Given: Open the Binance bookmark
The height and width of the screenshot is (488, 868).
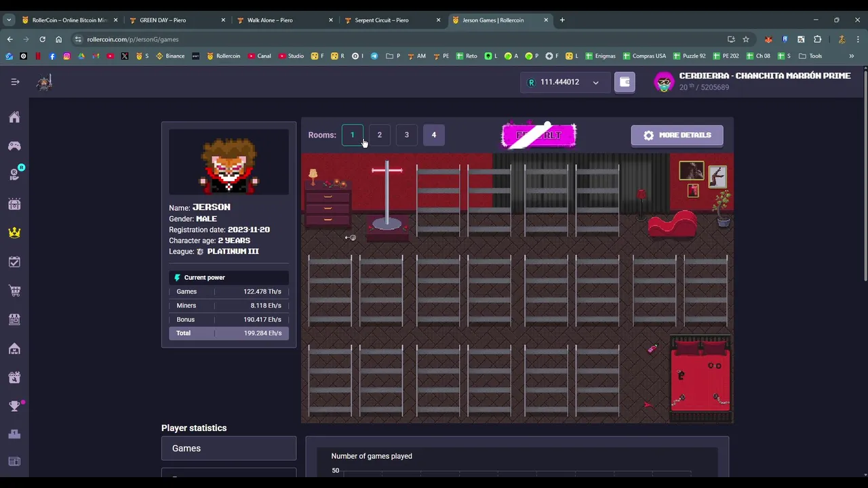Looking at the screenshot, I should [x=170, y=56].
